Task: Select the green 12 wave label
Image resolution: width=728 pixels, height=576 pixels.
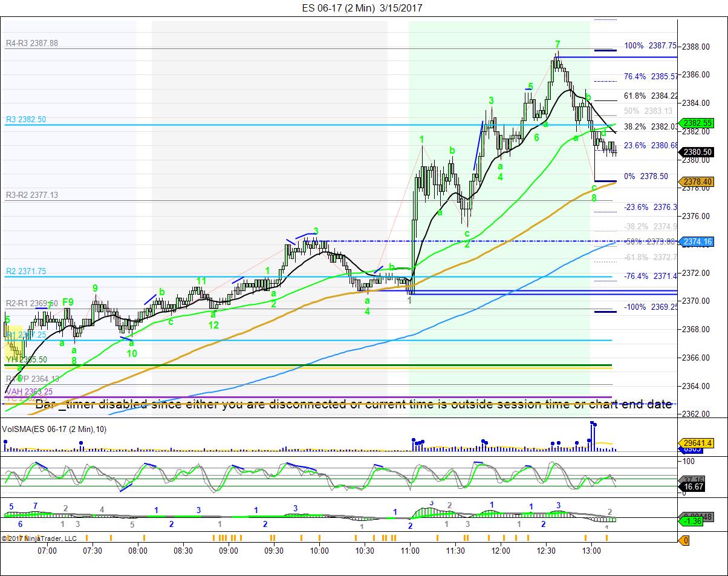Action: [x=213, y=325]
